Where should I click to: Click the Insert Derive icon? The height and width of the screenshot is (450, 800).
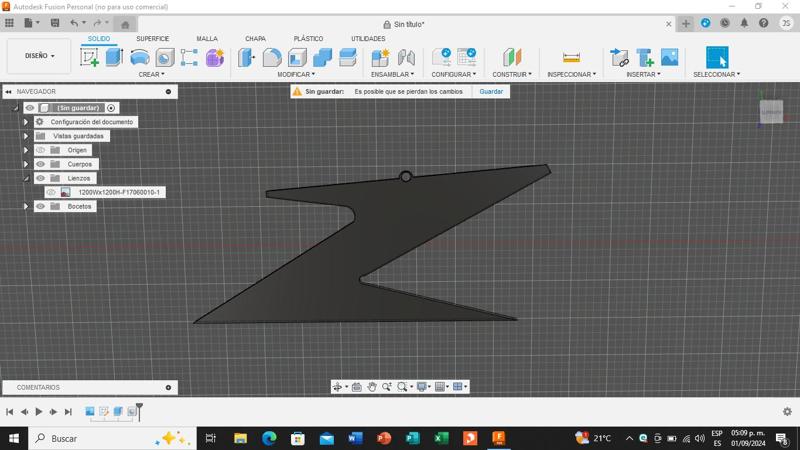619,58
